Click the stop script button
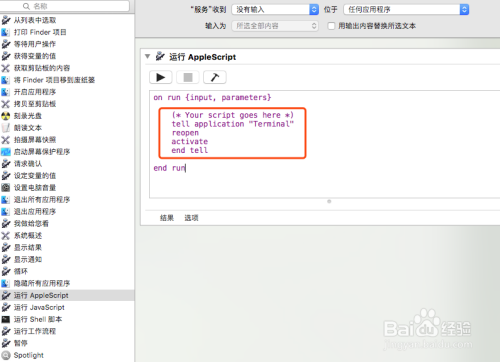Screen dimensions: 500x362 point(188,77)
